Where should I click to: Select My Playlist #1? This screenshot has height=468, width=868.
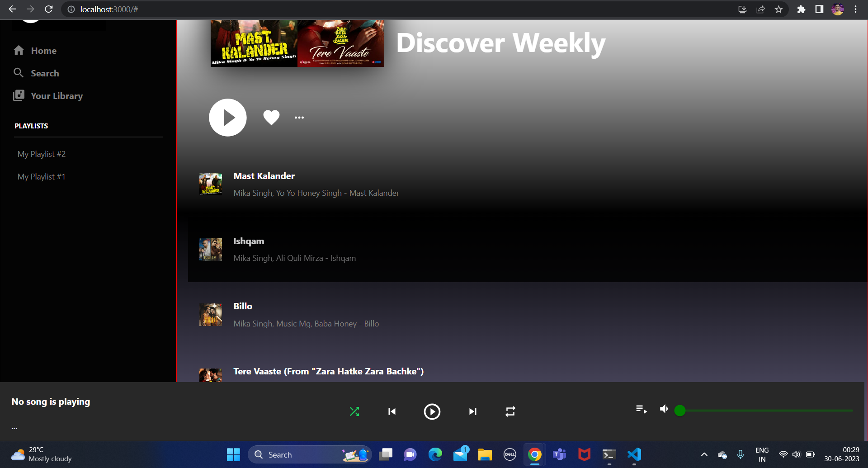41,176
